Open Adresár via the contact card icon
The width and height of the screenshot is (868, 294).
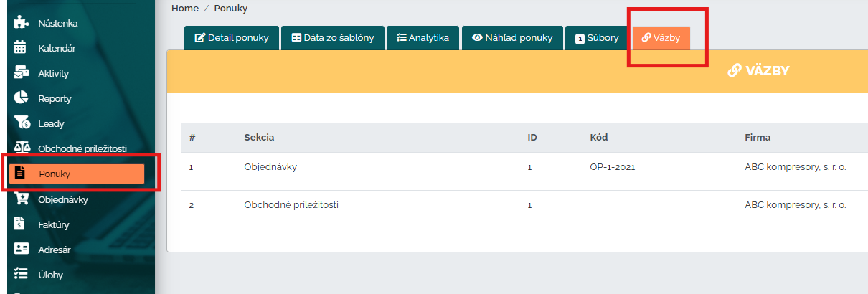[x=21, y=250]
